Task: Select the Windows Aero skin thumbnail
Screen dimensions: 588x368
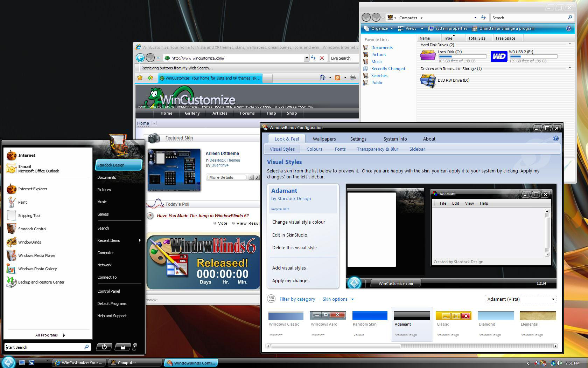Action: click(x=328, y=315)
